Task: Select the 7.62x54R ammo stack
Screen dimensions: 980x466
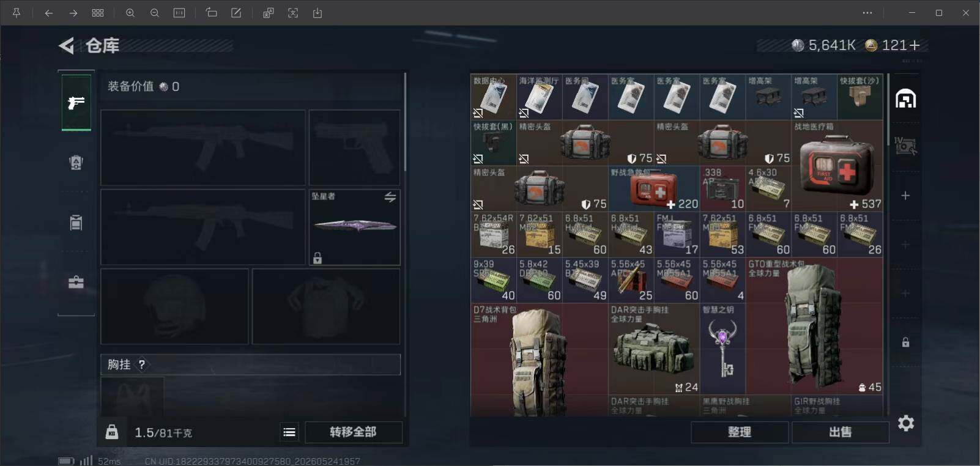Action: pos(493,234)
